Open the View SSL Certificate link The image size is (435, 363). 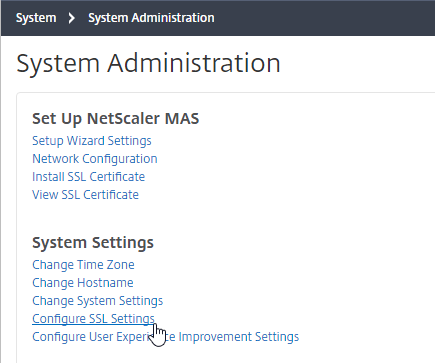coord(85,195)
